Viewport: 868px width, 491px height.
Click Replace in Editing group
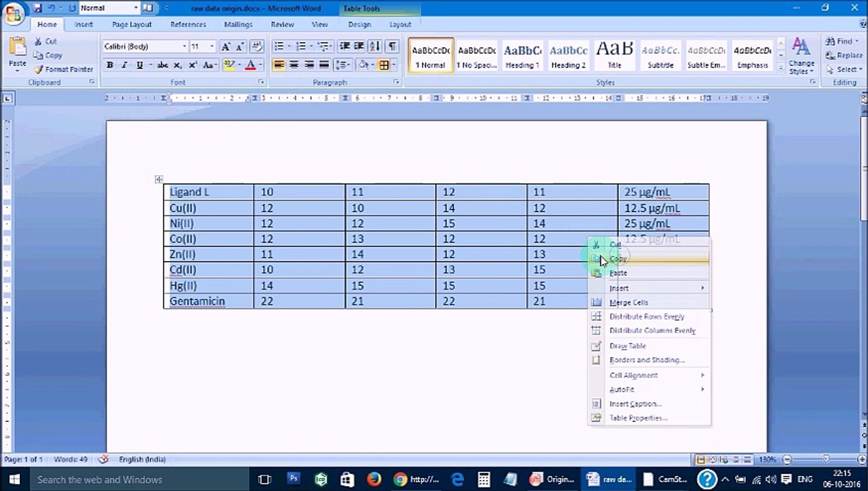[x=844, y=55]
